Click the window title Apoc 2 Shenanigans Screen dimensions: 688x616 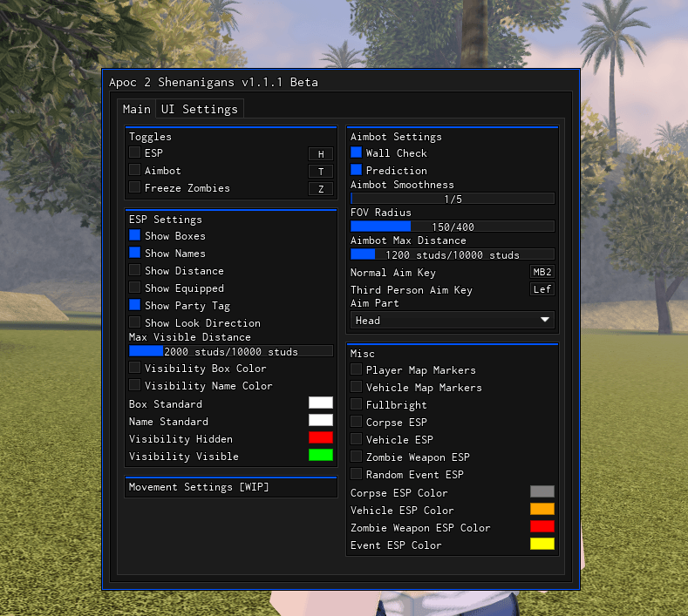coord(214,83)
